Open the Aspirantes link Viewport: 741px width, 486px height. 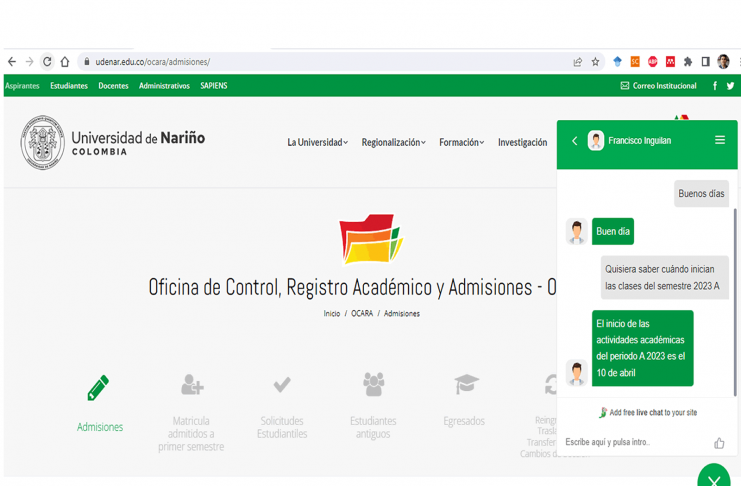click(x=22, y=86)
